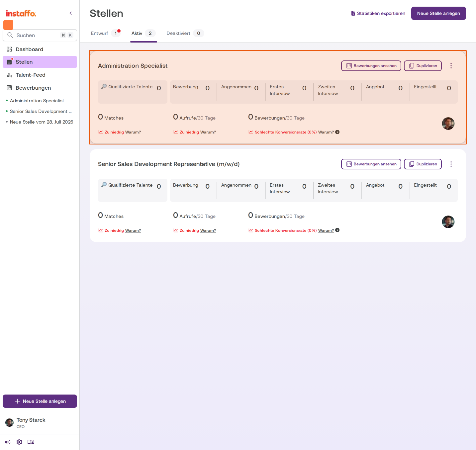Open sidebar item Senior Sales Development

41,111
